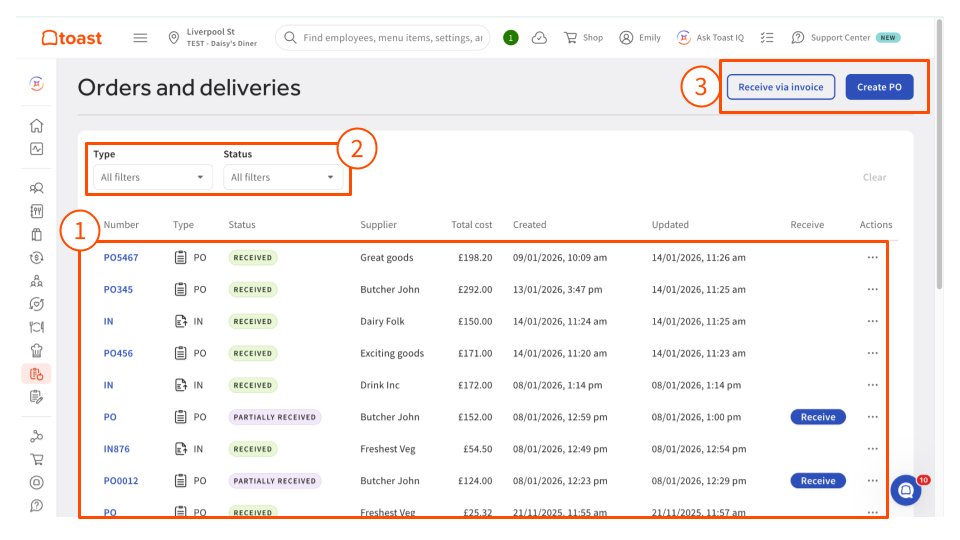Open Liverpool St location selector
Viewport: 960px width, 540px height.
pos(214,38)
